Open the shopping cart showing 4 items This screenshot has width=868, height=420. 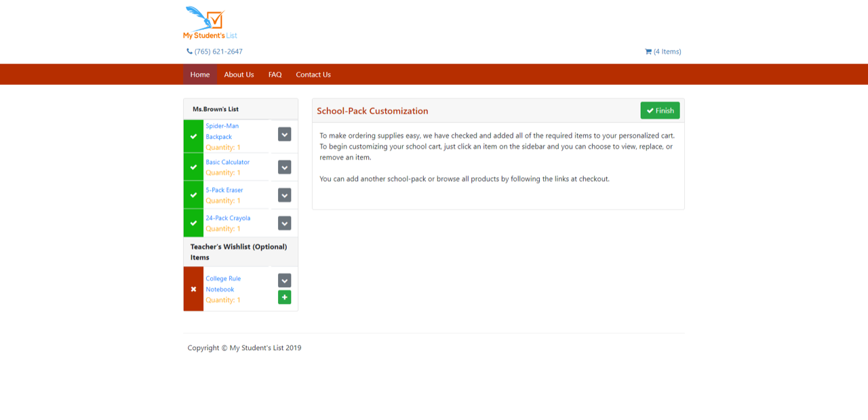pyautogui.click(x=663, y=52)
